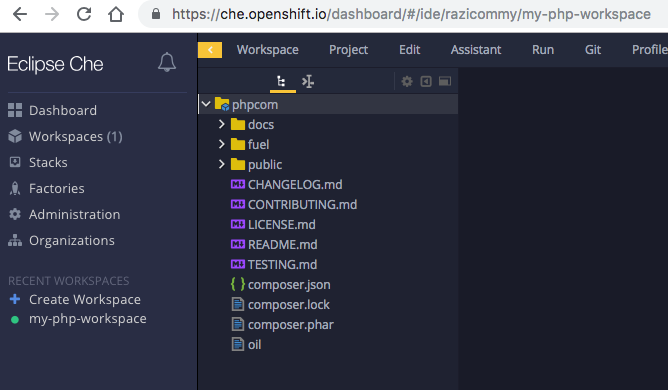Open the Run menu

click(543, 50)
